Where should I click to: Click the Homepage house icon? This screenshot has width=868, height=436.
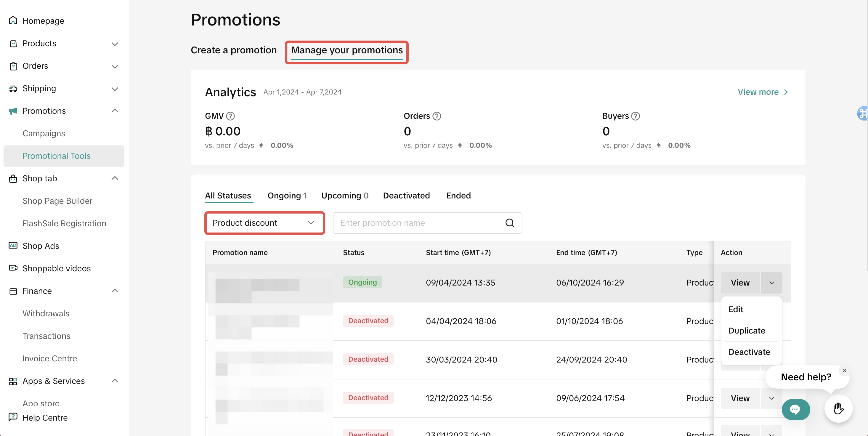pyautogui.click(x=13, y=20)
